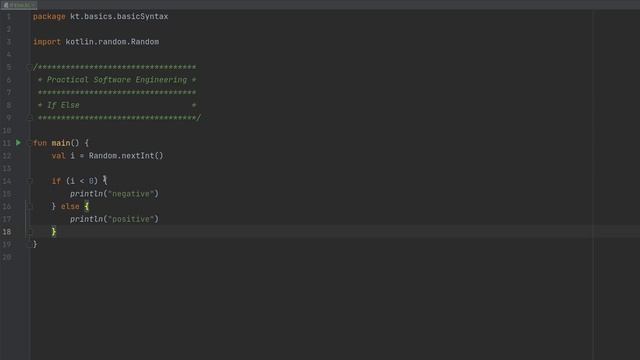
Task: Click the 'else' keyword
Action: tap(70, 207)
